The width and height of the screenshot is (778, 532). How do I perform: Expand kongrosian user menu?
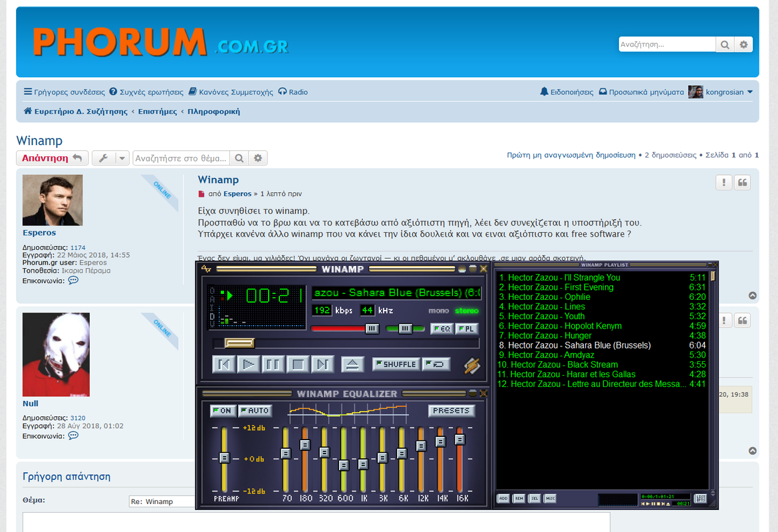[x=720, y=92]
